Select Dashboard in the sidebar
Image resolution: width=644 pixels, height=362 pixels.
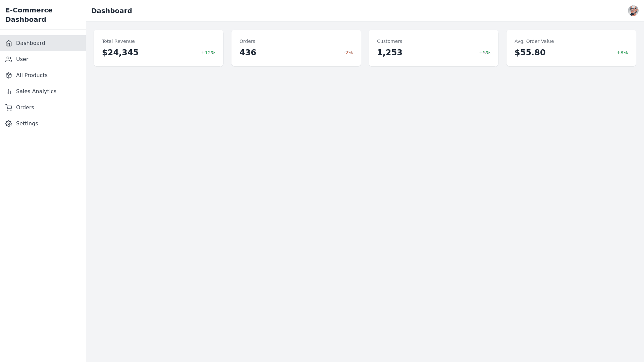(x=31, y=43)
